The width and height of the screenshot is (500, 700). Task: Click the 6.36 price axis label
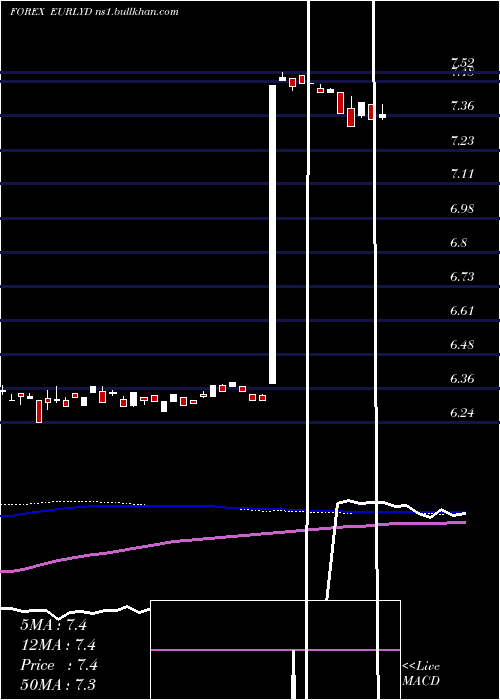(462, 379)
